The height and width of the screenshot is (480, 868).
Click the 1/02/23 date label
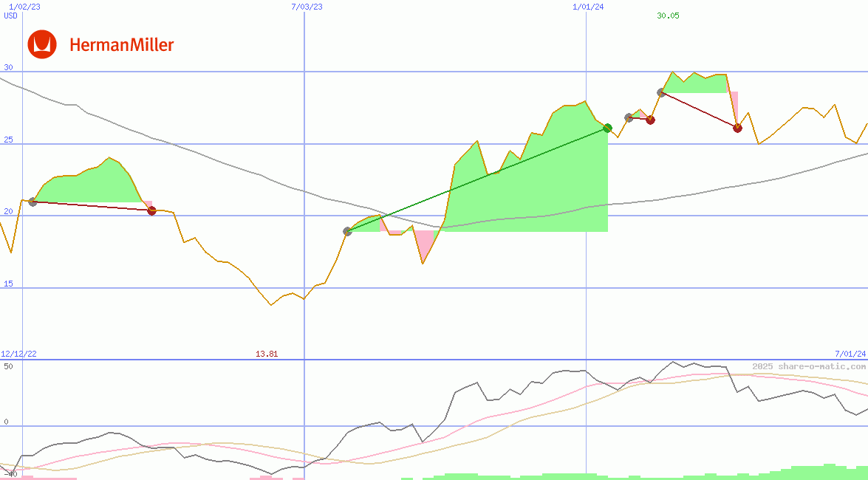[x=24, y=7]
